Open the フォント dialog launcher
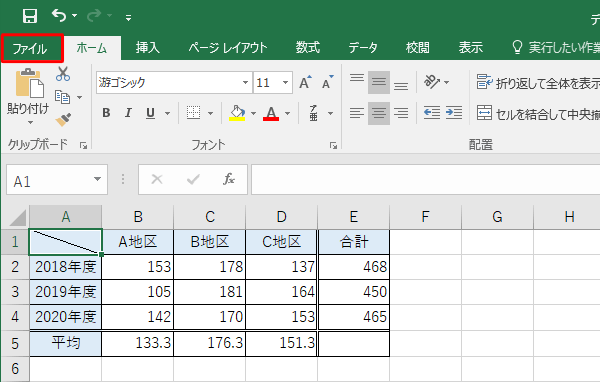600x382 pixels. tap(333, 145)
